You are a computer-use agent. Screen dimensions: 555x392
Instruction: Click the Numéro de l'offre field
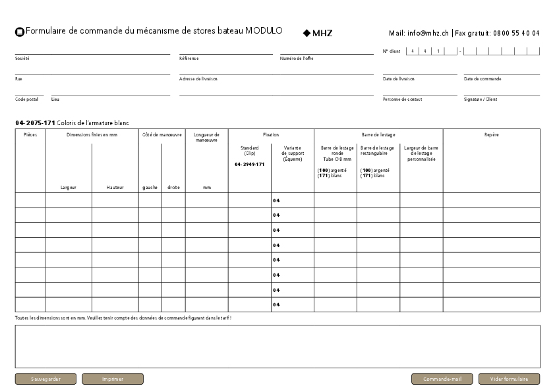pyautogui.click(x=326, y=50)
